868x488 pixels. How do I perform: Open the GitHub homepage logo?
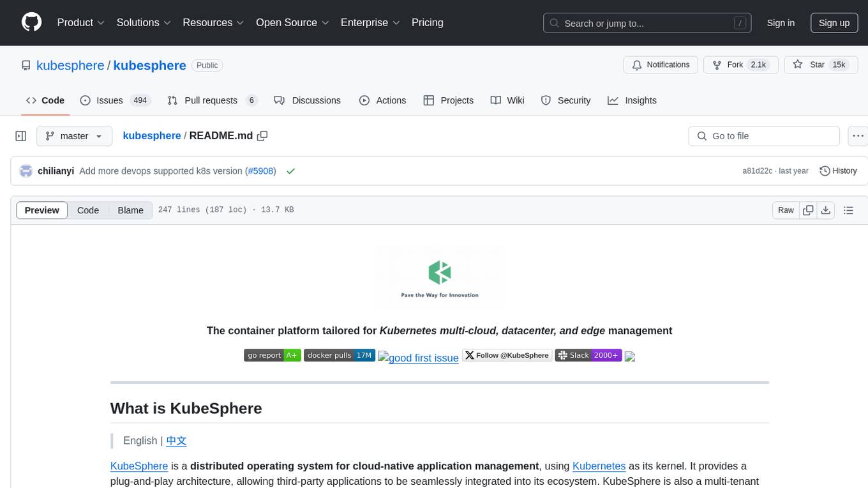click(31, 22)
